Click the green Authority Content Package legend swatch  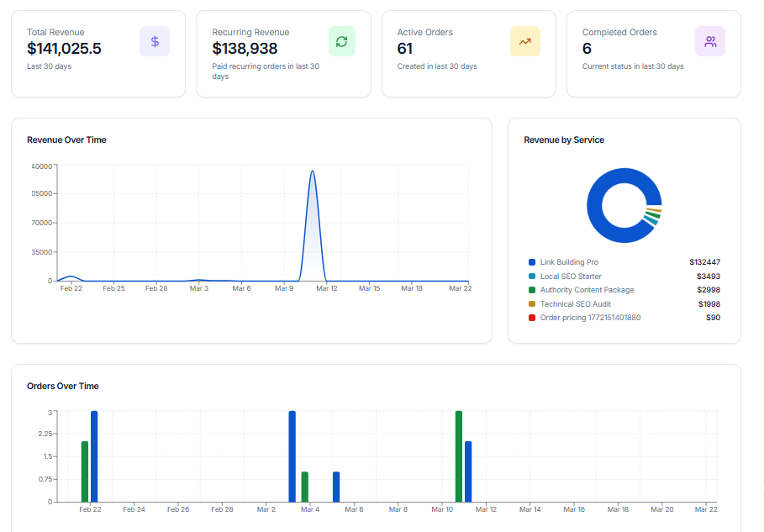(531, 290)
